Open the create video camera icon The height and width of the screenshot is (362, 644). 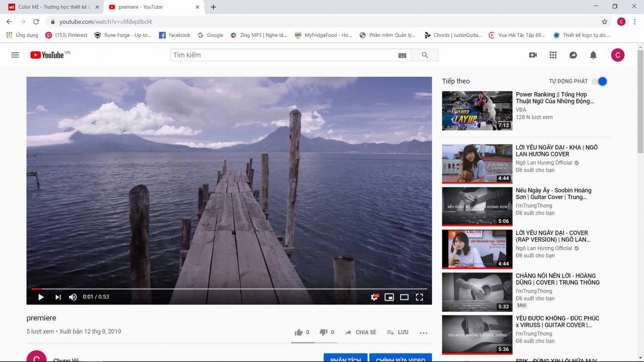(533, 55)
